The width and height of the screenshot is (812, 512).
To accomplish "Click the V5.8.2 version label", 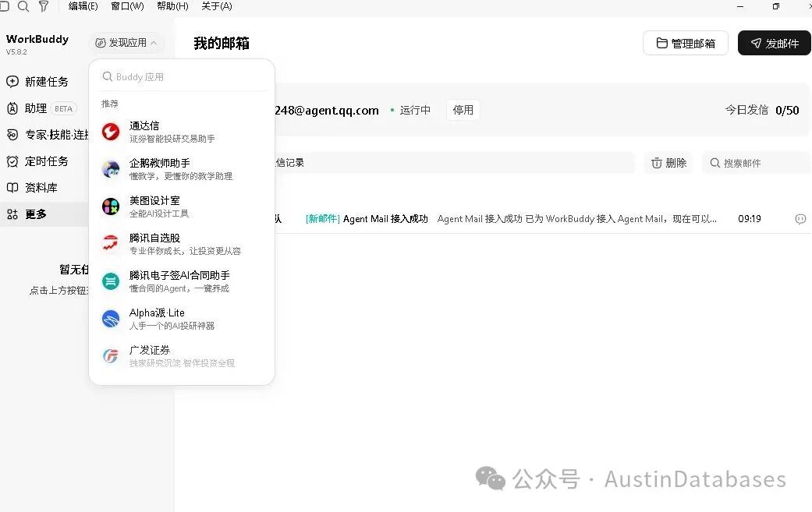I will click(x=16, y=52).
